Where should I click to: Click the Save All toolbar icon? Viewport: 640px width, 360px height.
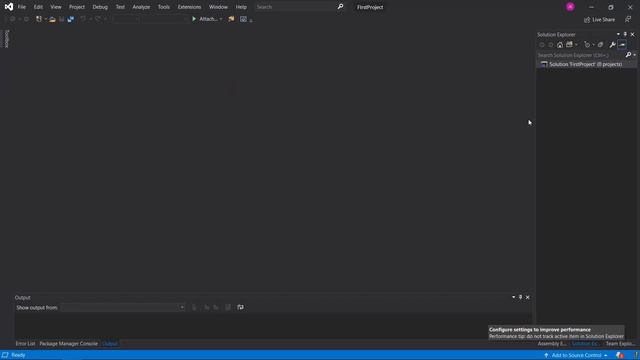click(71, 19)
